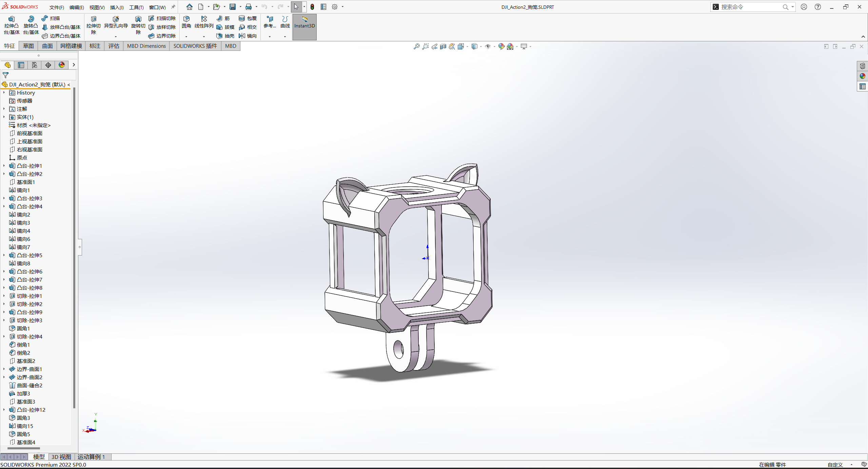
Task: Expand the 凸台-拉伸1 feature node
Action: pyautogui.click(x=4, y=166)
